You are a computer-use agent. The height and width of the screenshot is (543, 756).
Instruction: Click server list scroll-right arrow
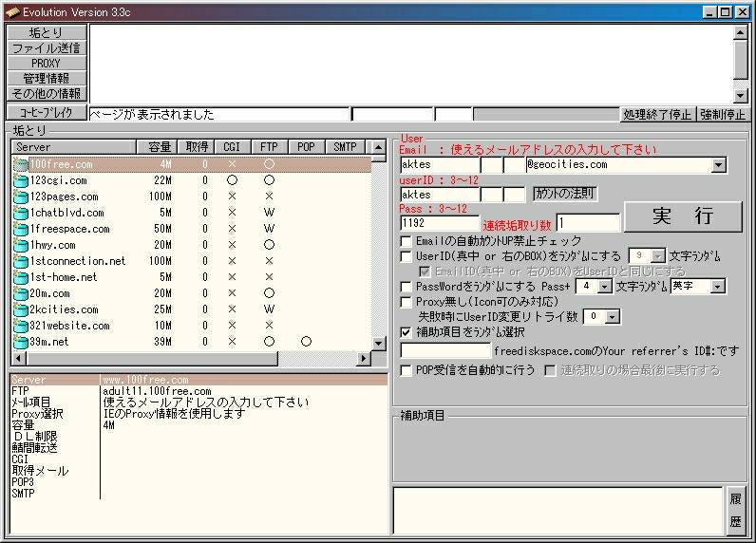364,359
